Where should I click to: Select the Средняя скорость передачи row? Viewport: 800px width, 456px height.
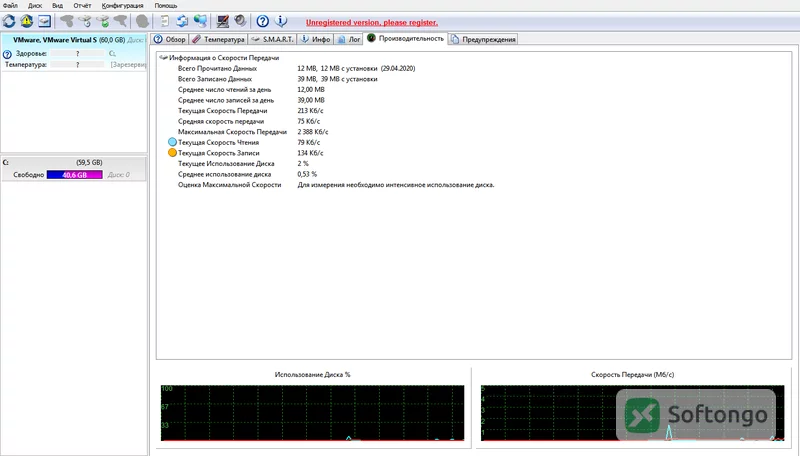(249, 121)
